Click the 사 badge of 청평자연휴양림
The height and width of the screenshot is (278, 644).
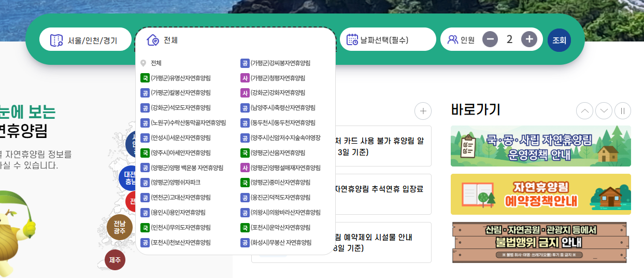(x=245, y=78)
